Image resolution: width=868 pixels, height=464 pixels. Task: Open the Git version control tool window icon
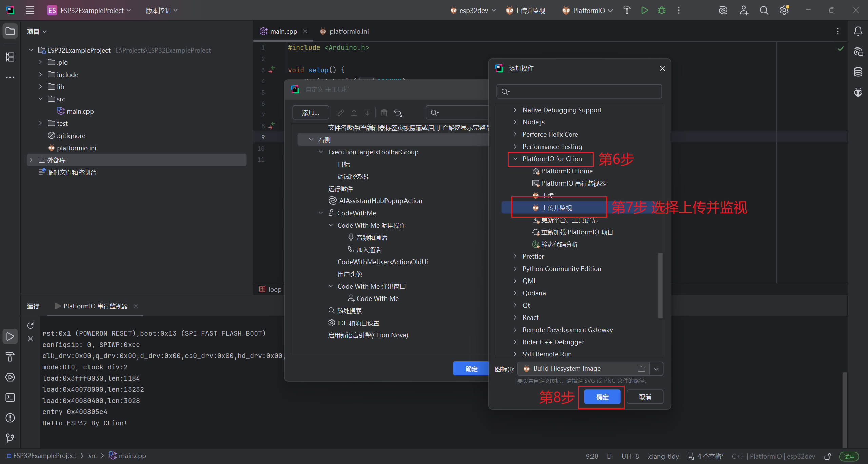coord(10,438)
